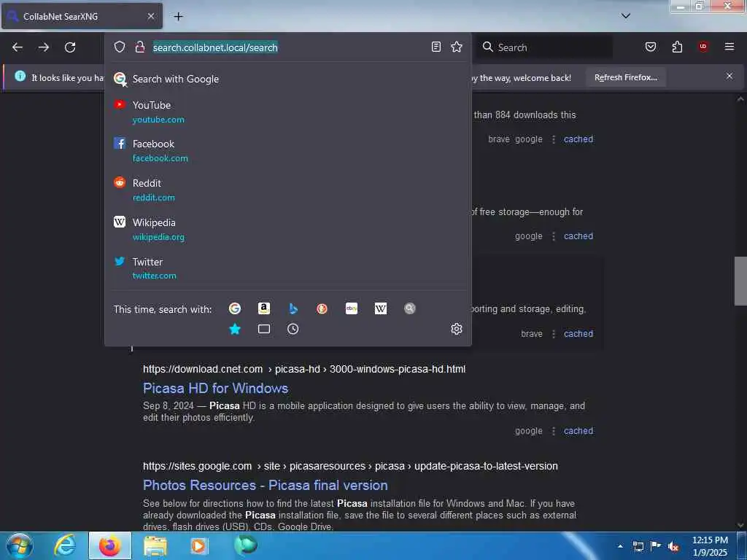Search this time with DuckDuckGo icon
Image resolution: width=747 pixels, height=560 pixels.
click(322, 308)
